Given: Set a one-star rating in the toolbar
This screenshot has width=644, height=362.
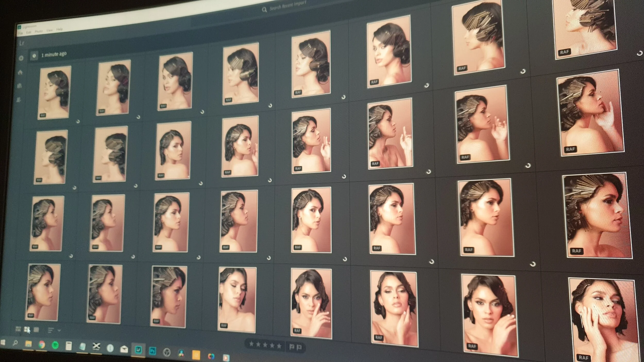Looking at the screenshot, I should click(251, 344).
